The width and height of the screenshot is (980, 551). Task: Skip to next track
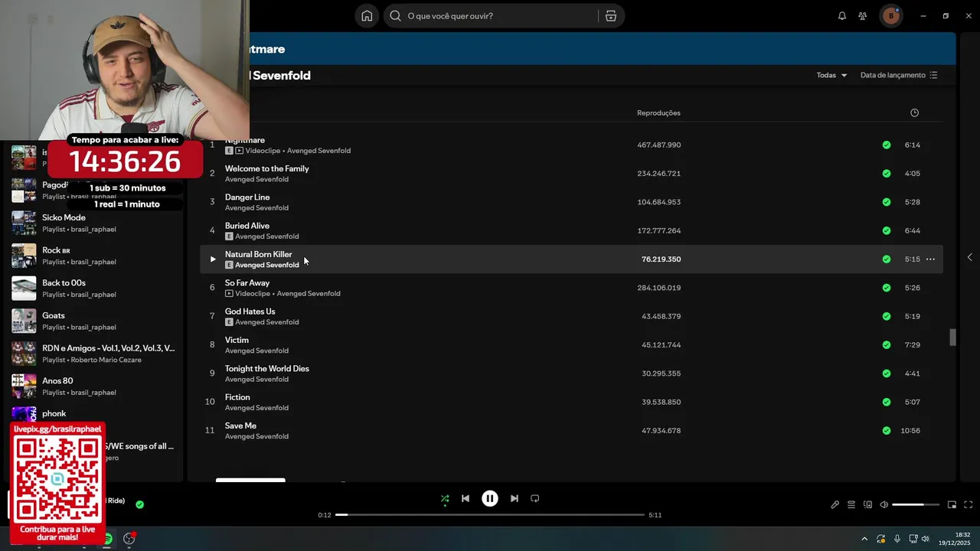514,498
